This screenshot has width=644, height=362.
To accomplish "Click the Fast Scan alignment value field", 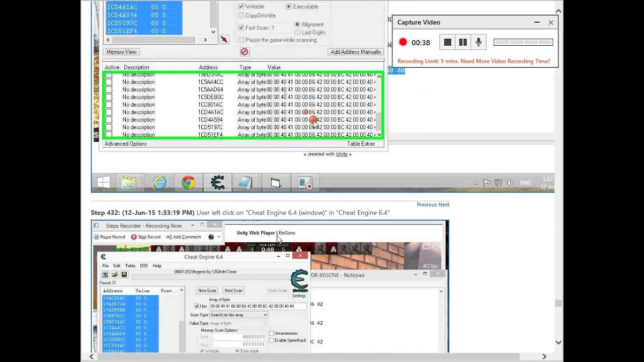I will point(281,28).
